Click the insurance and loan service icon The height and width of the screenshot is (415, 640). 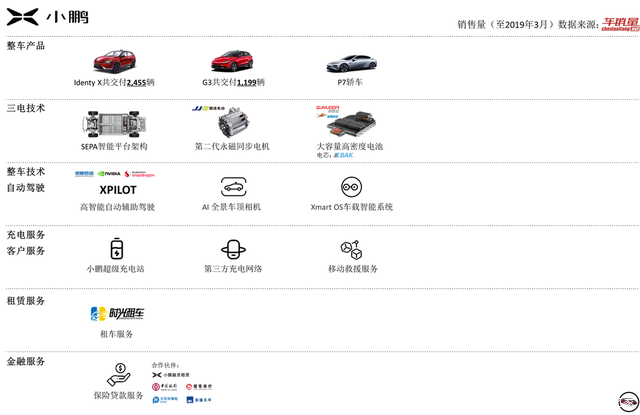coord(118,375)
